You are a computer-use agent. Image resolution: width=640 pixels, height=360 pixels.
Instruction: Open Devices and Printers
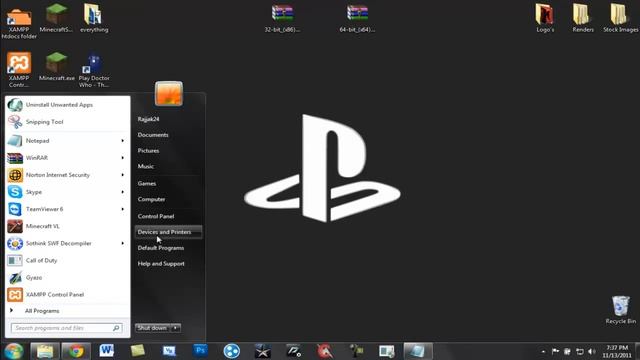tap(168, 232)
